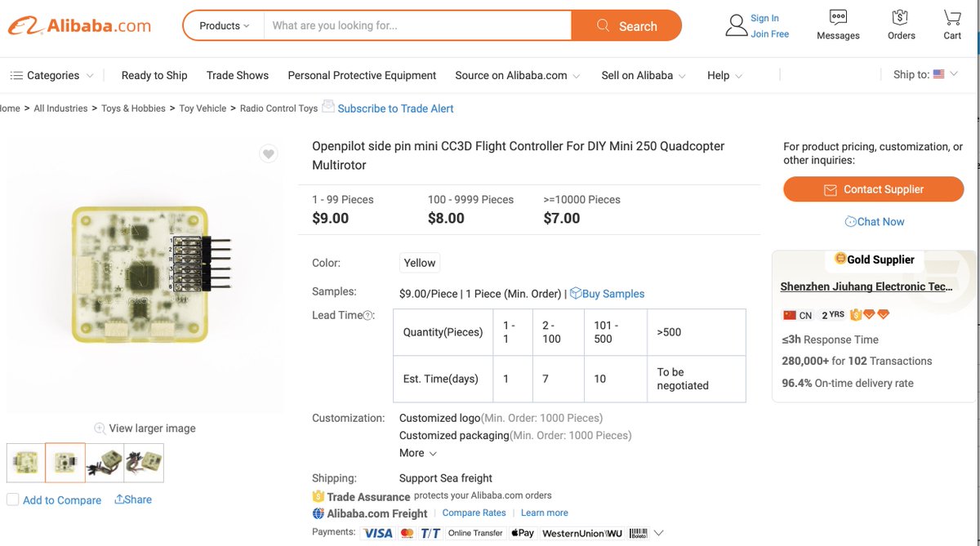Click the Subscribe to Trade Alert envelope icon
This screenshot has width=980, height=546.
pyautogui.click(x=328, y=106)
